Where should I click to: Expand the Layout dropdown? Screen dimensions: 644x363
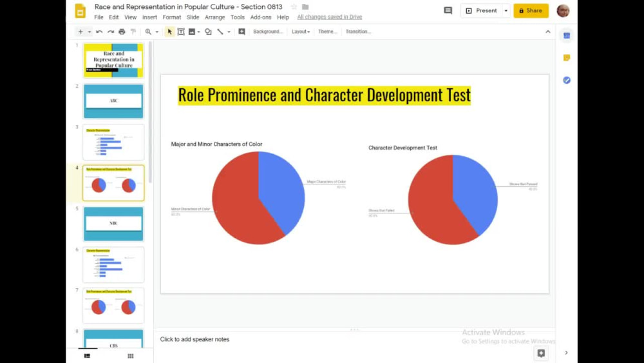point(301,32)
